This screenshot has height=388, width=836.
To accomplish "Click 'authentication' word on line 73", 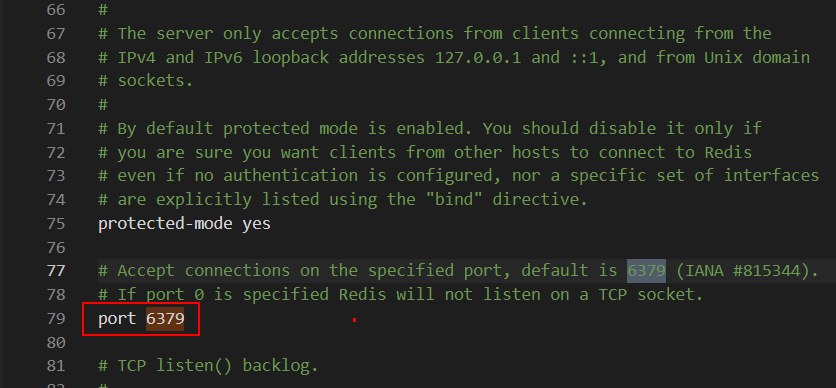I will pyautogui.click(x=291, y=175).
